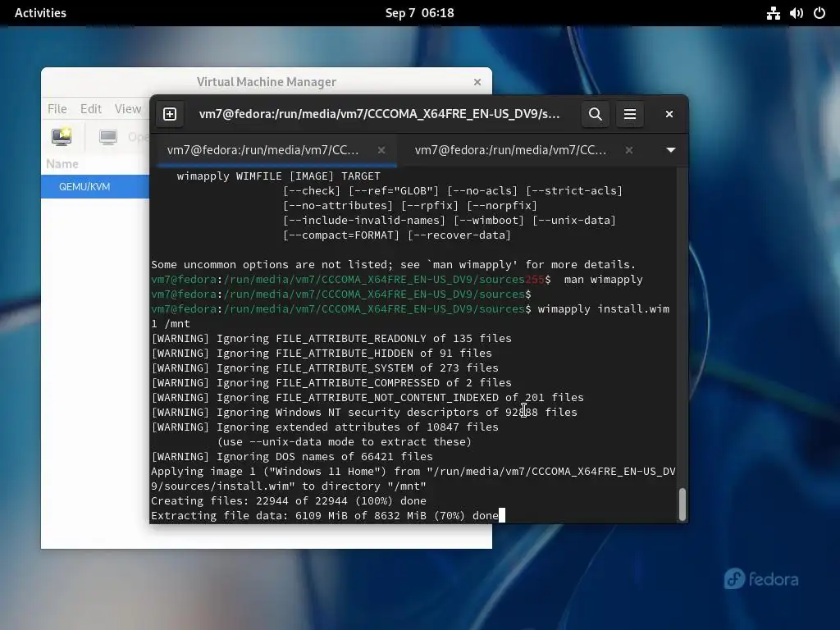Click the 'wimapply install.wim' command text
840x630 pixels.
[x=603, y=309]
